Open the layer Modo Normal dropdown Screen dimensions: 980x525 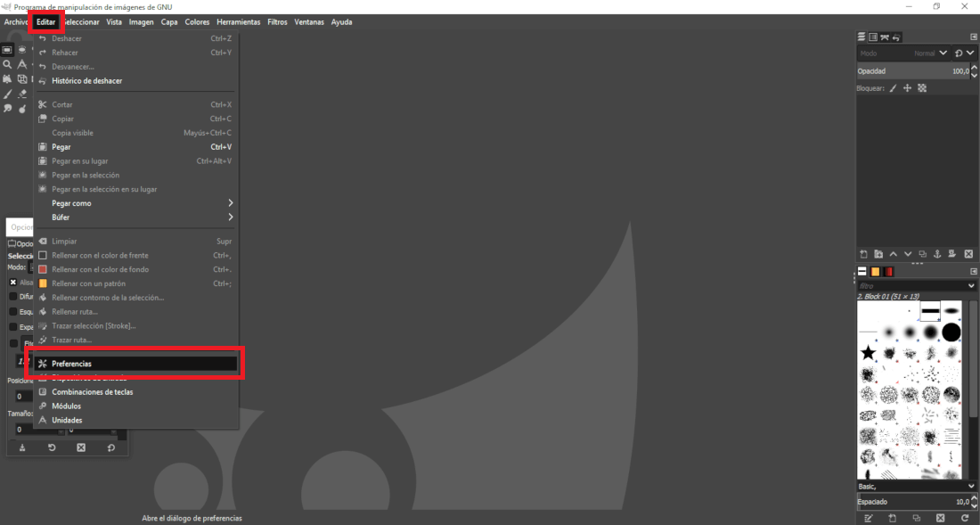(x=903, y=53)
